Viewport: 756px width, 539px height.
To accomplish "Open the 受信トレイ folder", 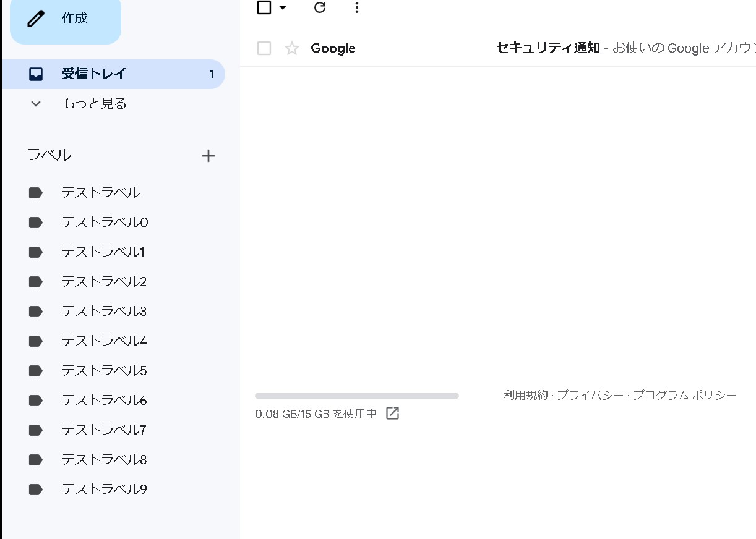I will tap(114, 74).
